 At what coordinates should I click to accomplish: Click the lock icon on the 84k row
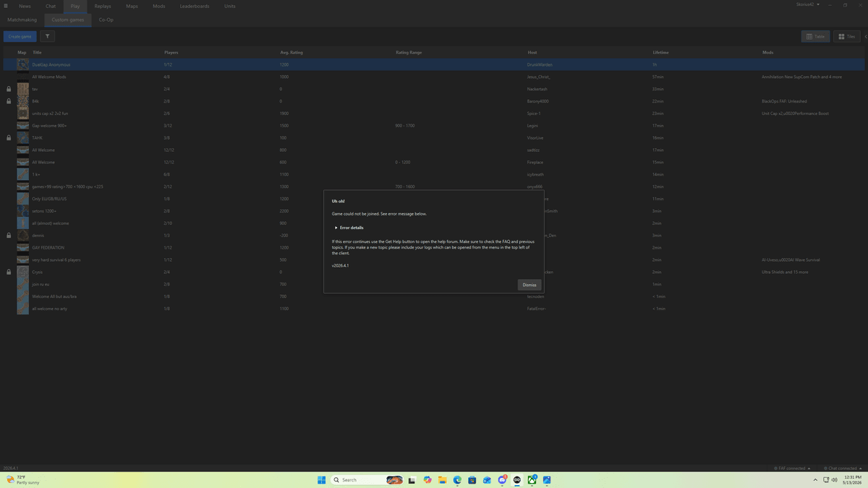pyautogui.click(x=9, y=101)
